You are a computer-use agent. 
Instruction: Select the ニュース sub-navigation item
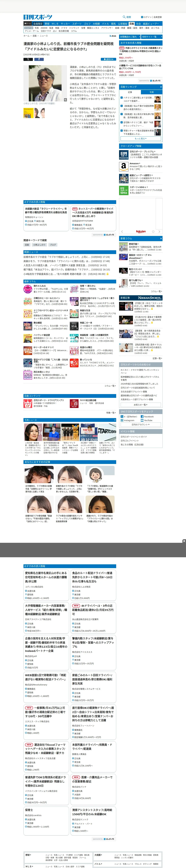point(28,28)
